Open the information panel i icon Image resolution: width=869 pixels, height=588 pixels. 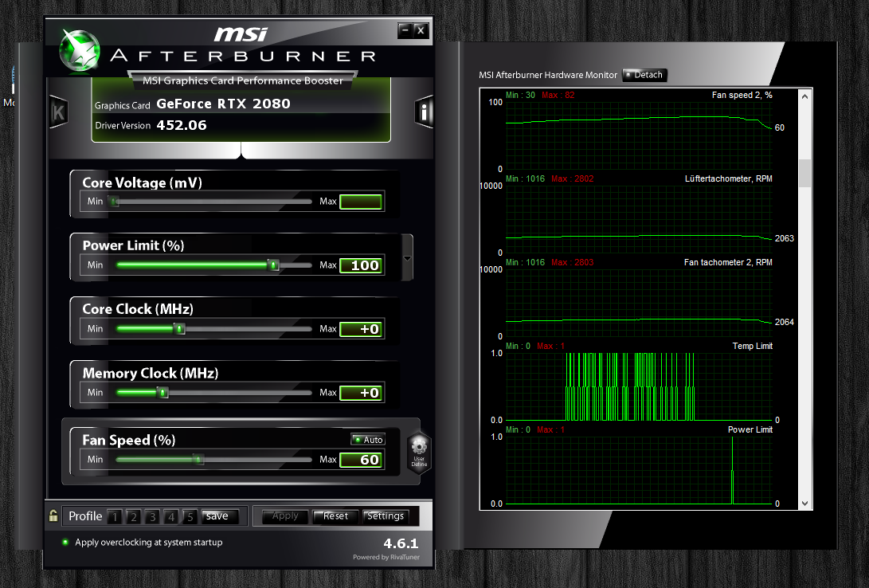click(x=424, y=112)
